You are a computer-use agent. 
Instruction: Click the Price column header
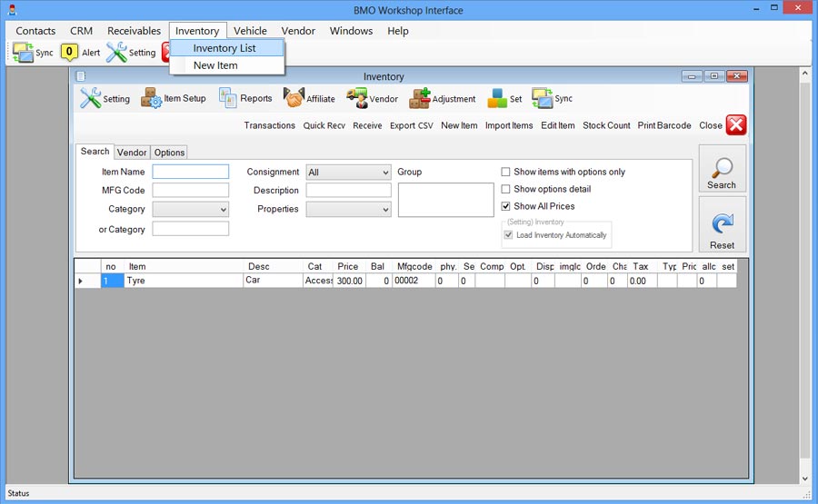coord(350,266)
